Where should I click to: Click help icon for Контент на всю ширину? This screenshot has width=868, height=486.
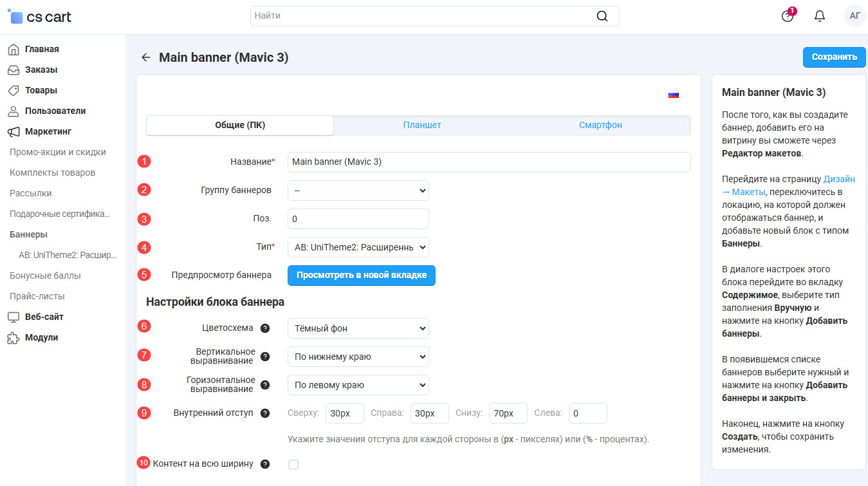coord(265,464)
